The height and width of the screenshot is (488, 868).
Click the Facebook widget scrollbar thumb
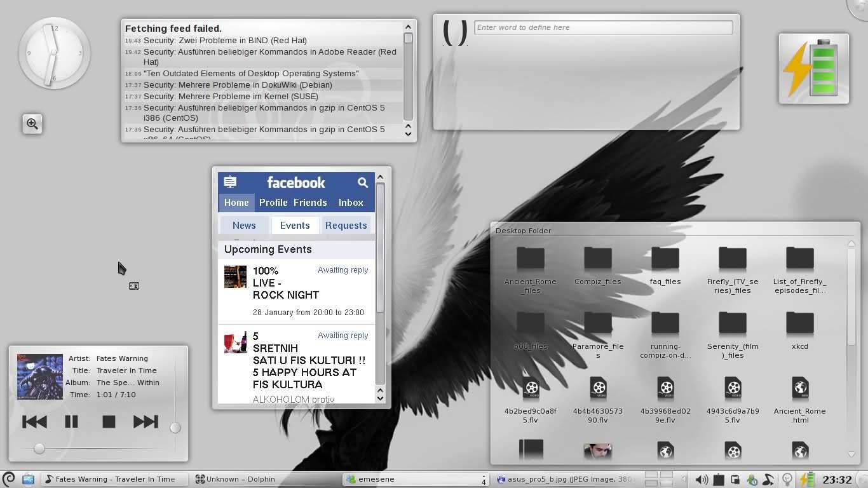(380, 248)
